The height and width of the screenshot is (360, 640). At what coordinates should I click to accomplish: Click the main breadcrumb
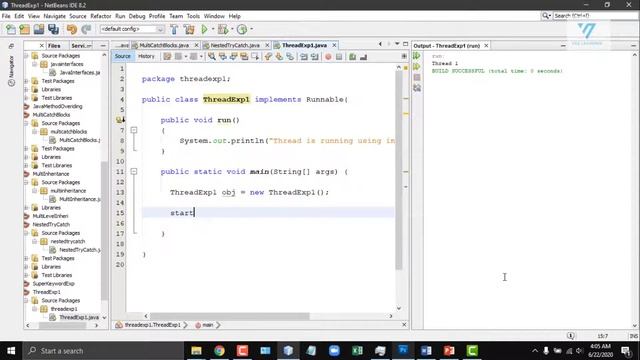(207, 325)
